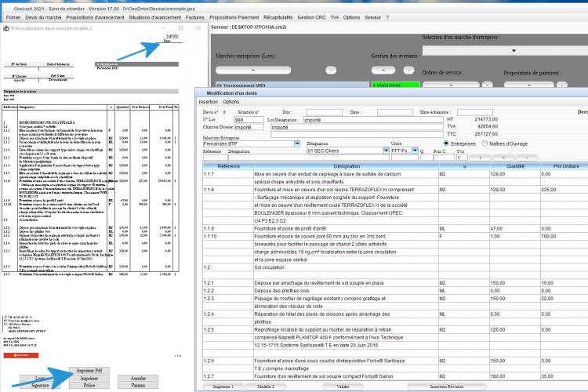This screenshot has height=392, width=588.
Task: Open the FFT-Fo unit dropdown
Action: pos(415,151)
